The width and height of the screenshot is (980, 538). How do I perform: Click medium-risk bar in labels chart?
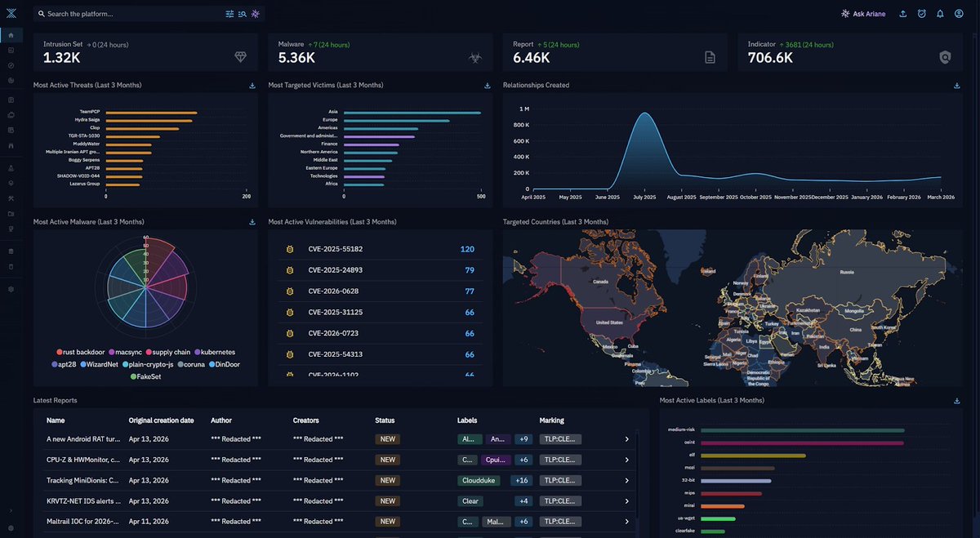click(803, 429)
